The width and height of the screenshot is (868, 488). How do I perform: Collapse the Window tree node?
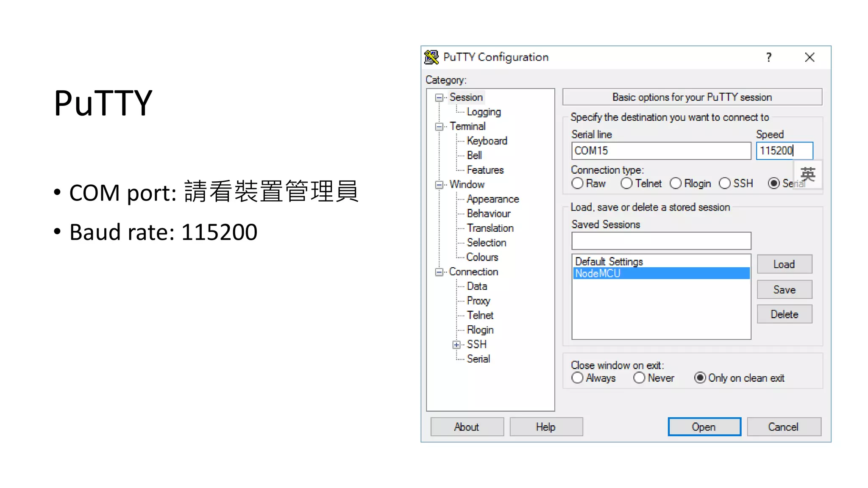point(439,185)
